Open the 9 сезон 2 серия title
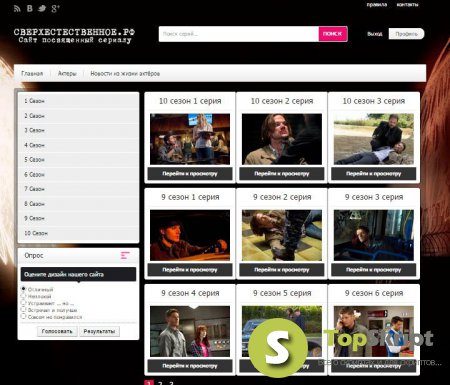Viewport: 450px width, 385px height. 282,197
